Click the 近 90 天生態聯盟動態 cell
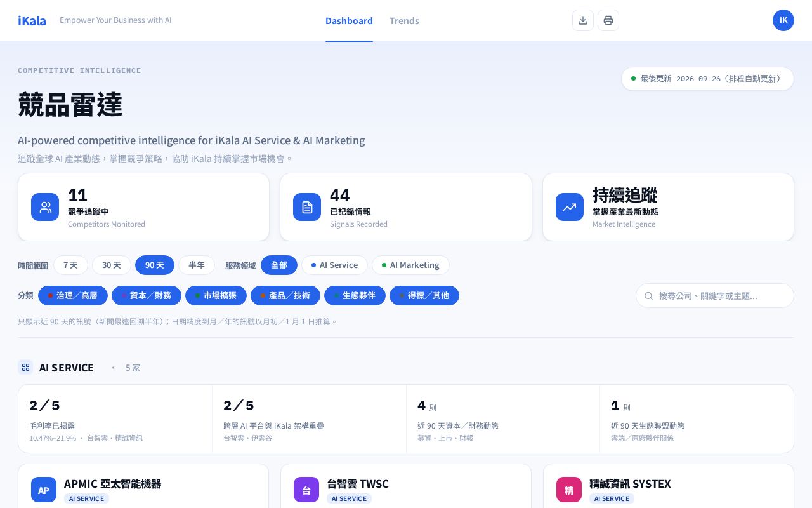Viewport: 812px width, 508px height. pyautogui.click(x=697, y=418)
